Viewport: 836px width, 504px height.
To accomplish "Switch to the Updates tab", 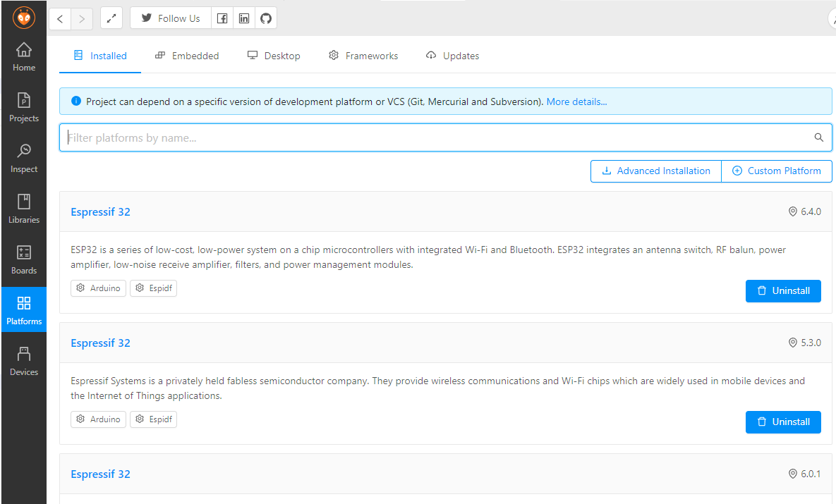I will 453,56.
